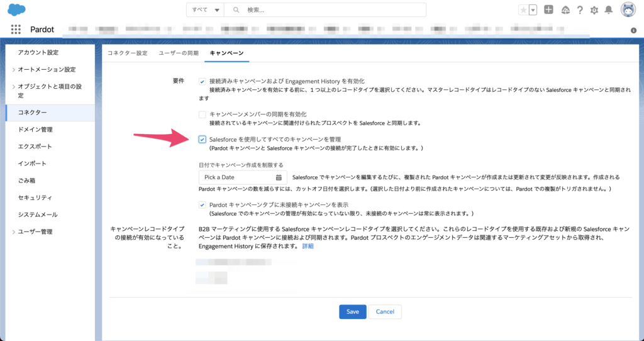Click 日付でキャンペーン作成を制限する label
The width and height of the screenshot is (644, 341).
pyautogui.click(x=241, y=165)
